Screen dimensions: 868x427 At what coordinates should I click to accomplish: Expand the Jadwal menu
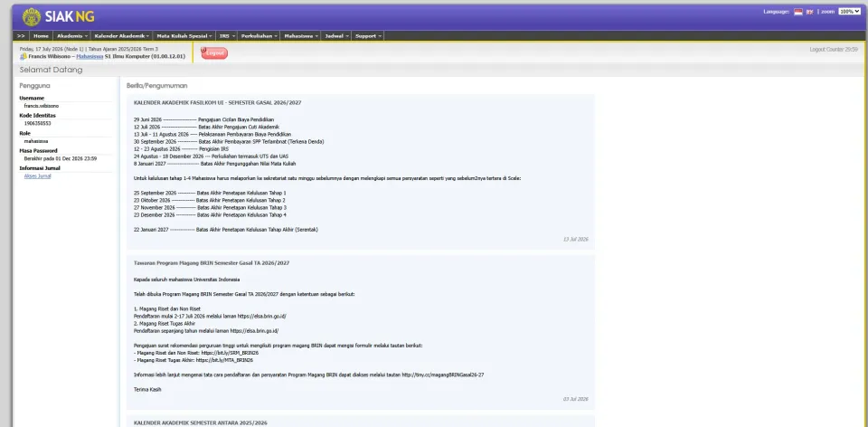point(336,36)
